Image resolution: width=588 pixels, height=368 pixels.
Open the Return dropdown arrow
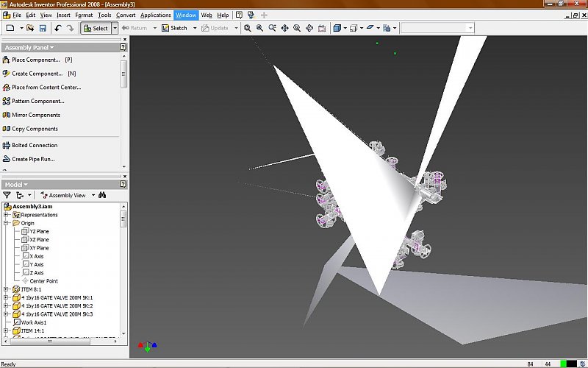pyautogui.click(x=154, y=28)
